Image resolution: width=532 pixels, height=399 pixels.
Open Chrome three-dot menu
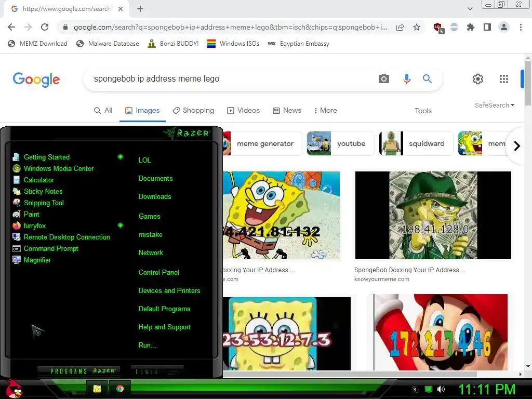click(521, 27)
